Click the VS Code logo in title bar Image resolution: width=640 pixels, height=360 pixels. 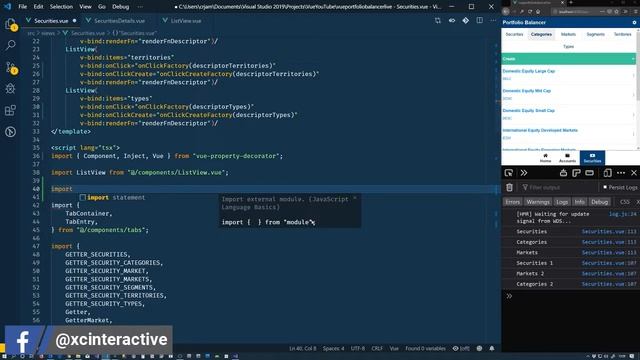pos(7,7)
